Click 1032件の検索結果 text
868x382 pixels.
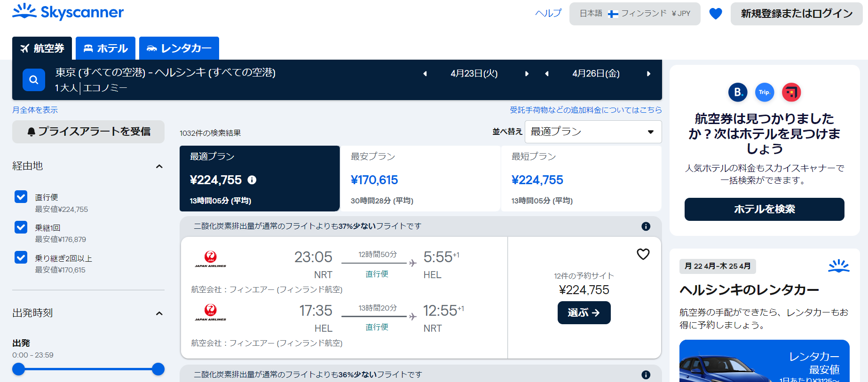[x=210, y=133]
